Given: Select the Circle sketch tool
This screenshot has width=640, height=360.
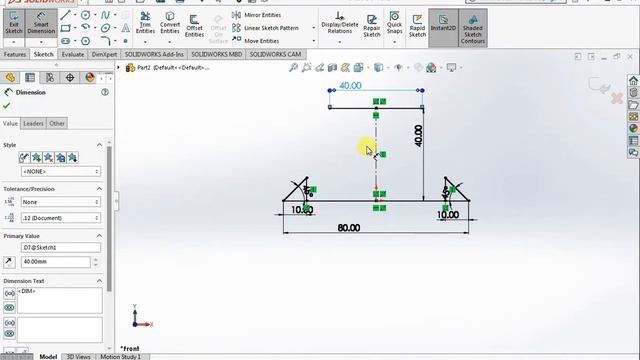Looking at the screenshot, I should pyautogui.click(x=85, y=16).
